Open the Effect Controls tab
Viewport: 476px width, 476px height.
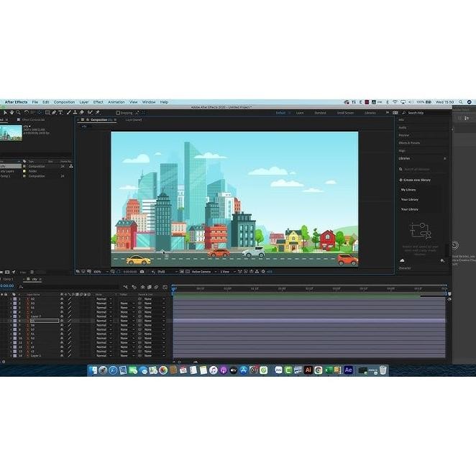33,119
